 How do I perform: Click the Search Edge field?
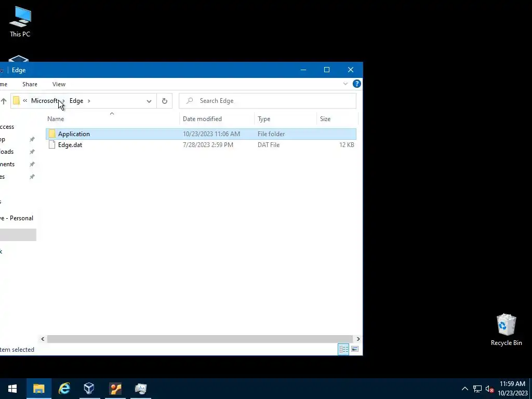268,101
